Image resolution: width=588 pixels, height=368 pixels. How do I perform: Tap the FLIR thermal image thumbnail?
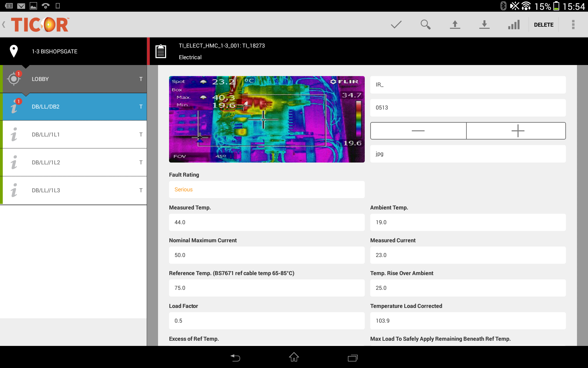pos(267,119)
